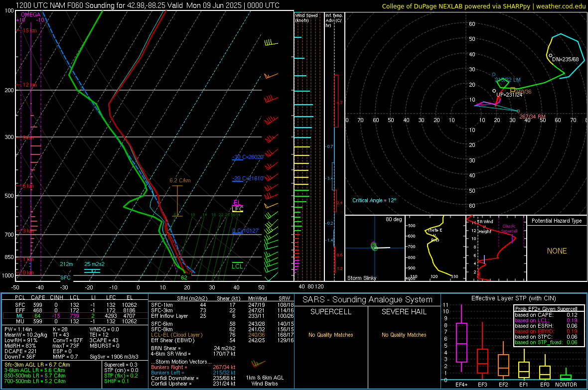Click the SARS - Sounding Analogue System title
The image size is (588, 390).
click(x=367, y=300)
